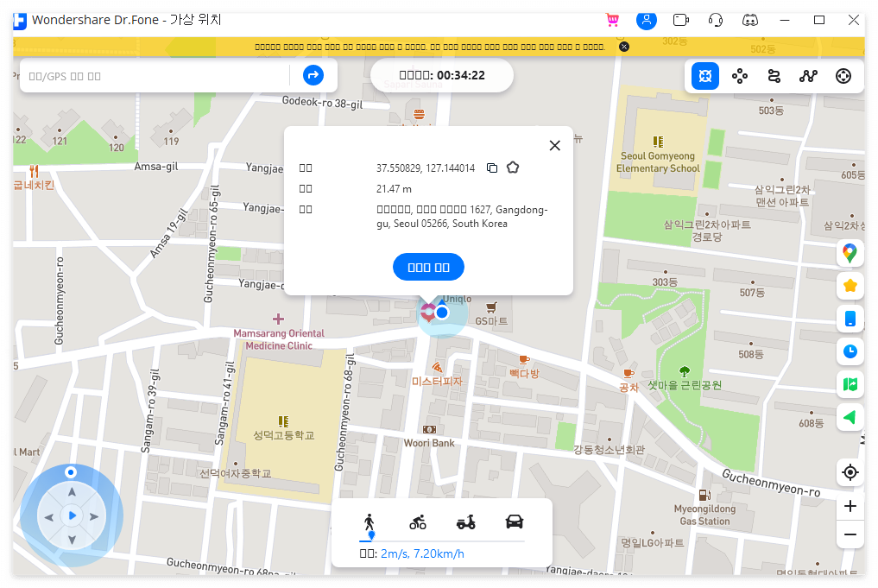
Task: Click Seoul Gomyeong Elementary School label
Action: click(658, 162)
